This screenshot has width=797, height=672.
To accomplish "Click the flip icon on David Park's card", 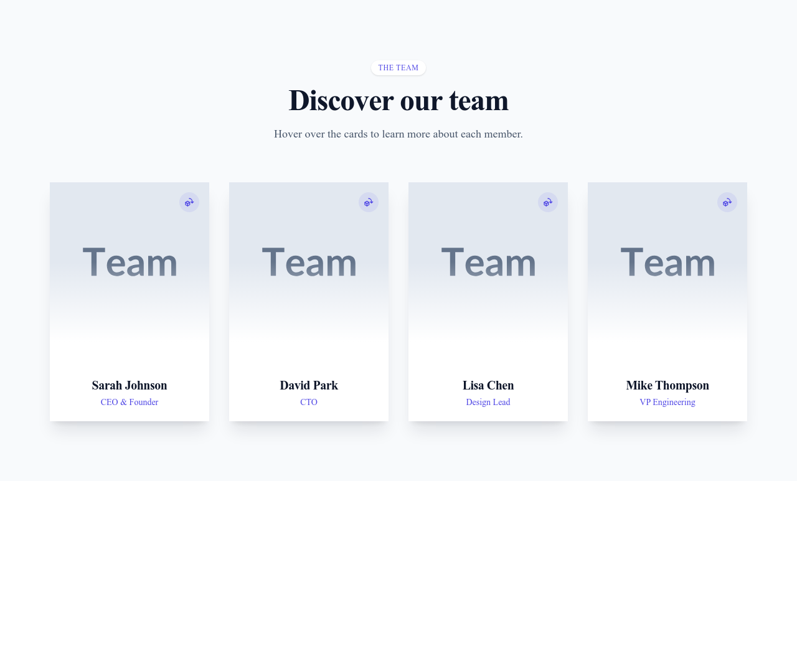I will pos(369,202).
